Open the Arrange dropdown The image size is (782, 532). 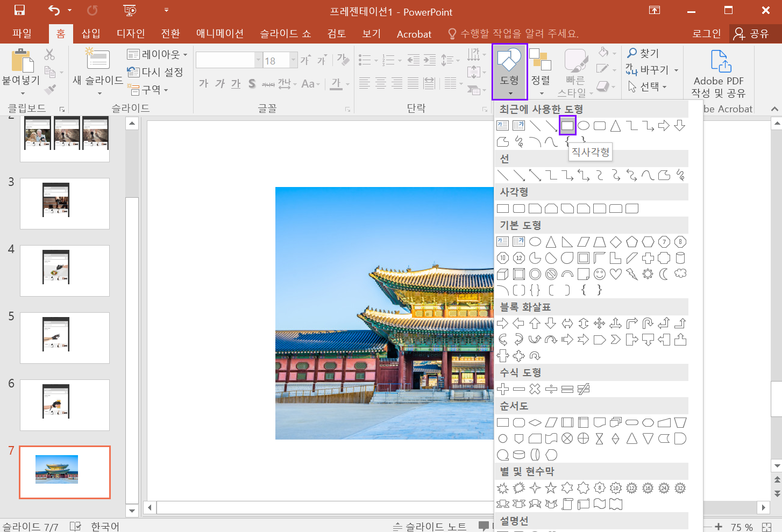click(541, 72)
